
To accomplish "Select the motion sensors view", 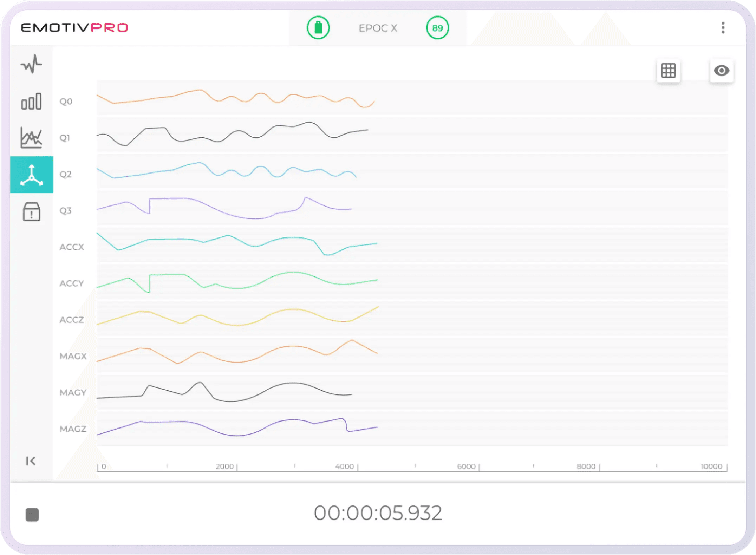I will [32, 175].
